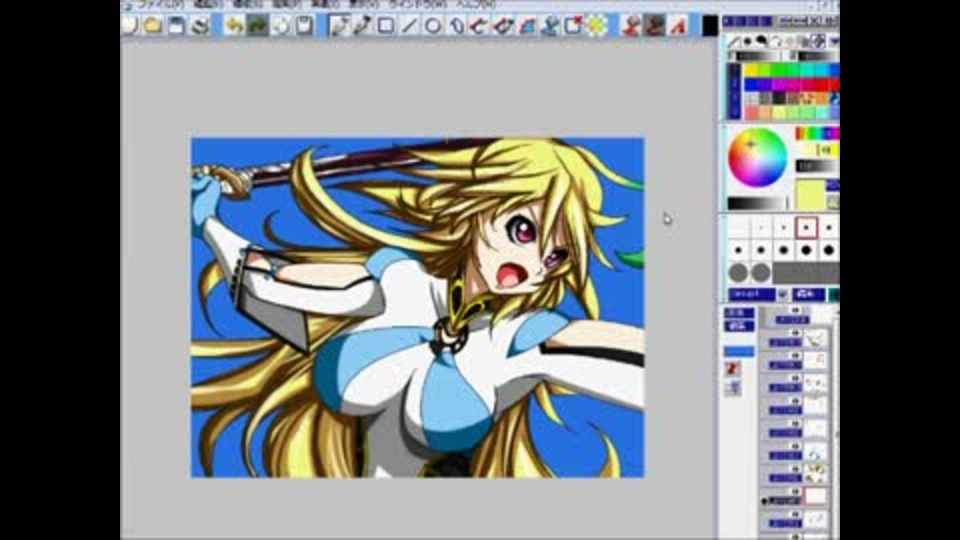Select the layer thumbnail with yellow-green marks
The image size is (960, 540).
pyautogui.click(x=816, y=473)
